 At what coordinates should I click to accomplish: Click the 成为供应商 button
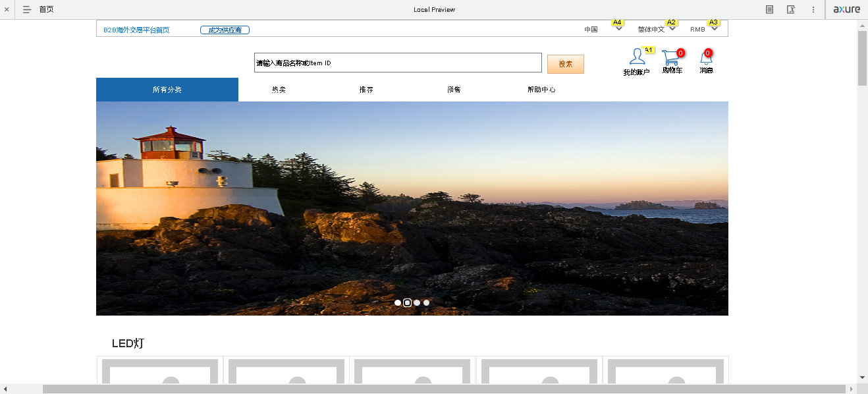click(x=225, y=30)
